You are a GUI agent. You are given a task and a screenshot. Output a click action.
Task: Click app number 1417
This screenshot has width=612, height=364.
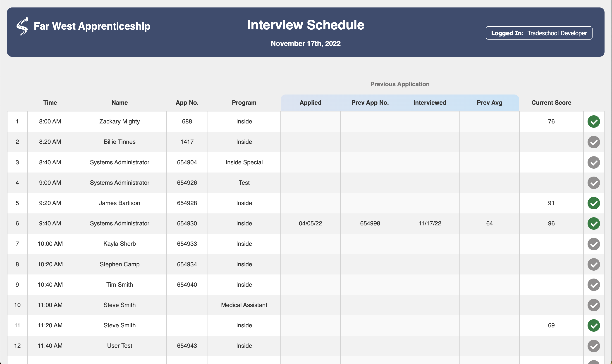point(187,142)
